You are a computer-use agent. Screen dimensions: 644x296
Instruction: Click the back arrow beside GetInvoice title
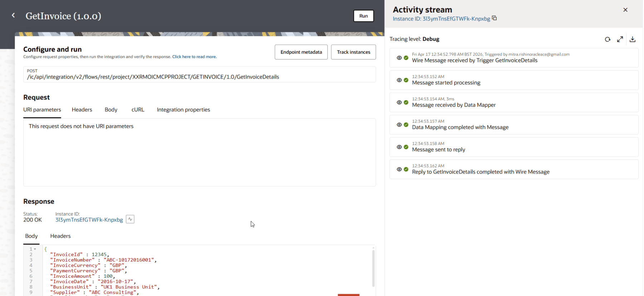coord(13,15)
